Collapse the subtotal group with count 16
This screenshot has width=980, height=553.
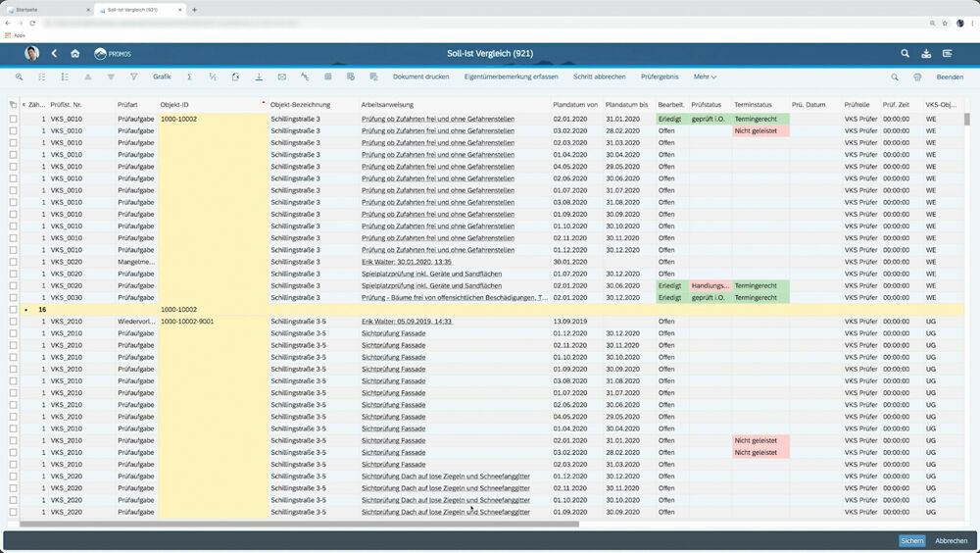(x=26, y=309)
